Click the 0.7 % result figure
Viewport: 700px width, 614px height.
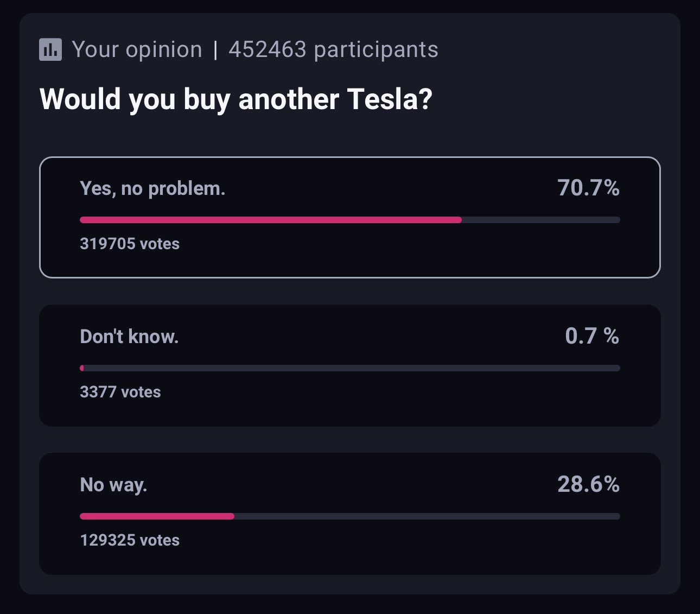tap(592, 337)
